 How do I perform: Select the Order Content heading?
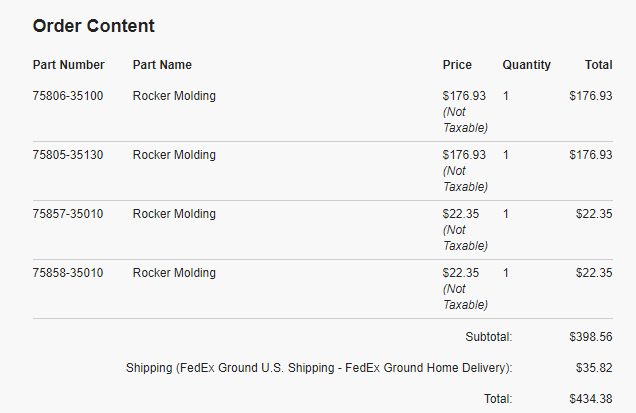click(x=94, y=26)
